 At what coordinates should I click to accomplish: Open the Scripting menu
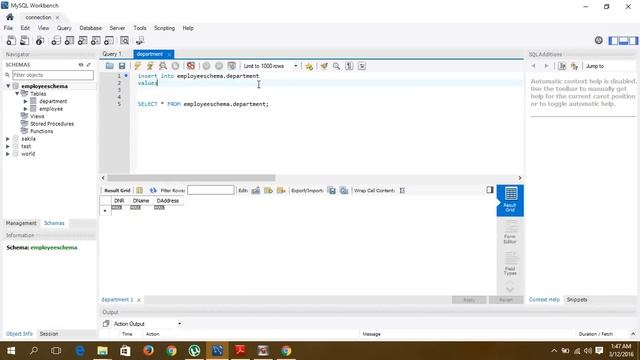point(164,28)
